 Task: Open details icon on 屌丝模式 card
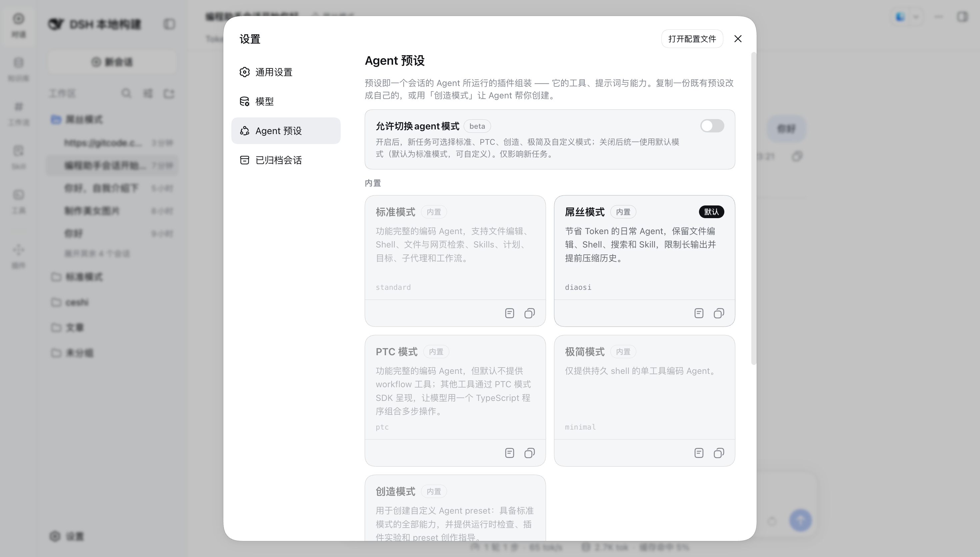point(699,313)
